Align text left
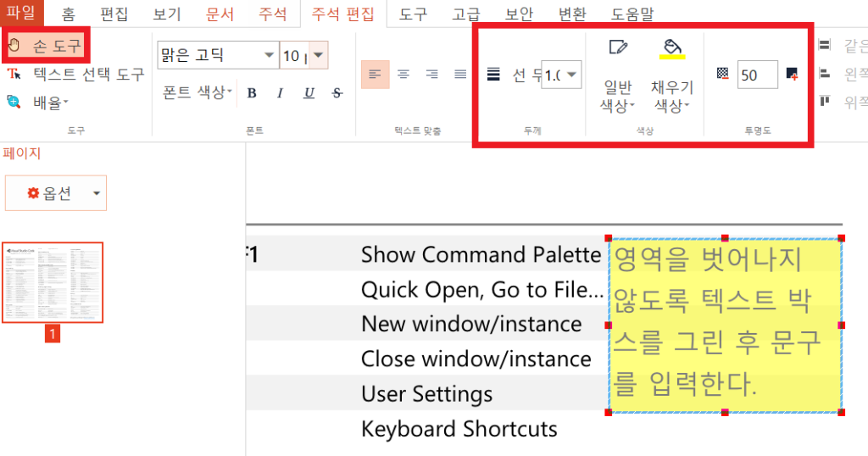This screenshot has height=456, width=868. (375, 74)
